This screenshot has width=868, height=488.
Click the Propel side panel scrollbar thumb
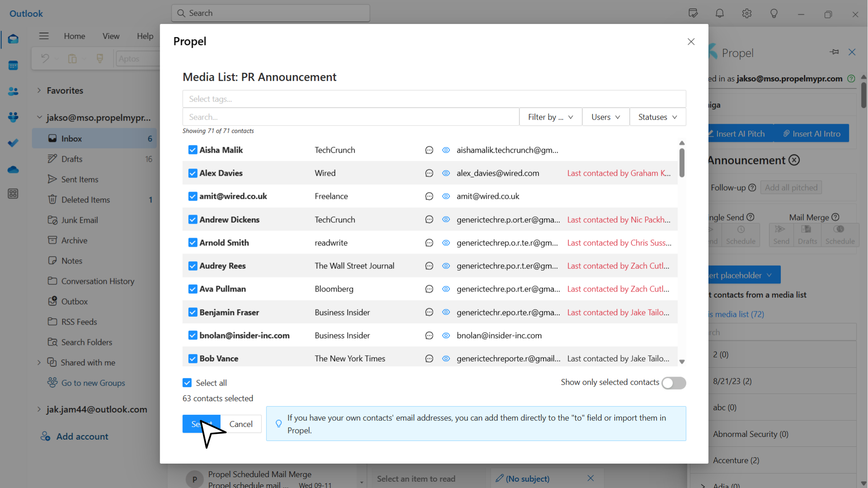tap(863, 95)
